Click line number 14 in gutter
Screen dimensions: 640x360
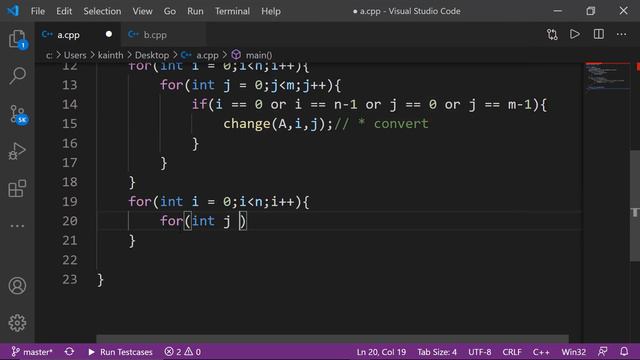coord(69,104)
